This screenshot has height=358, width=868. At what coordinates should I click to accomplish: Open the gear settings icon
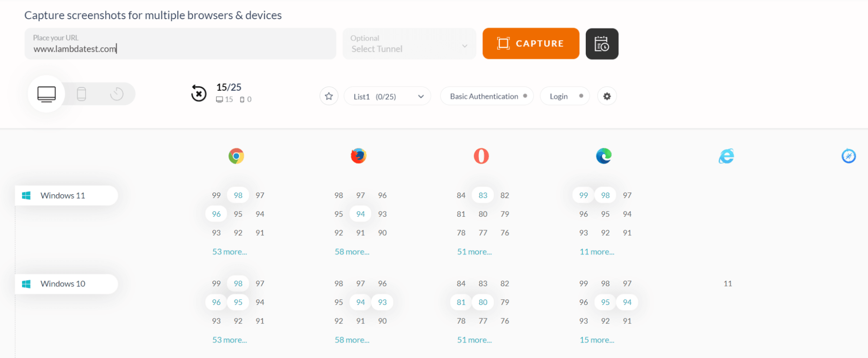[x=607, y=96]
